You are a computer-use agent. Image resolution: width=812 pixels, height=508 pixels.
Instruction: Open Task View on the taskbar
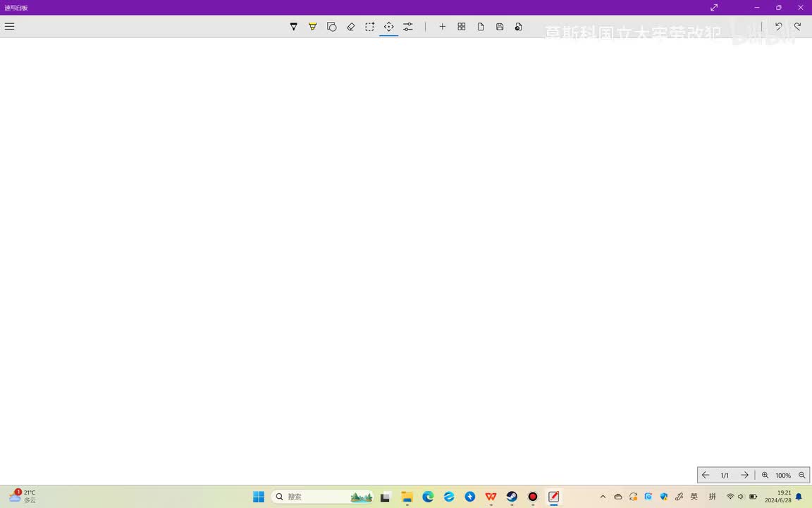point(386,497)
